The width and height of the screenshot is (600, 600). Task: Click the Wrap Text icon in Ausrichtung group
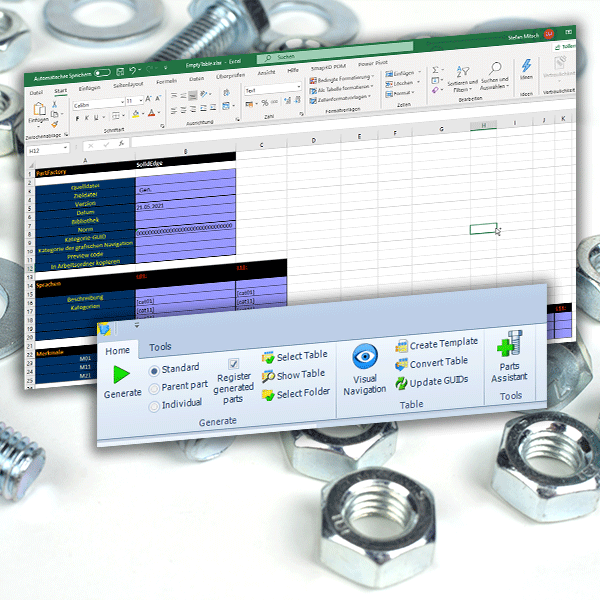tap(226, 93)
